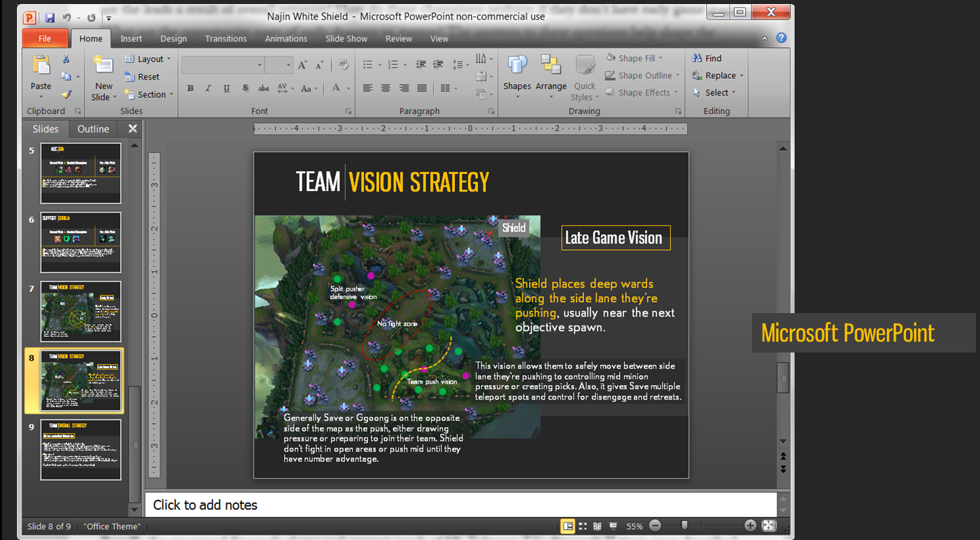Switch to Reading view icon
Screen dimensions: 980x540
coord(598,526)
